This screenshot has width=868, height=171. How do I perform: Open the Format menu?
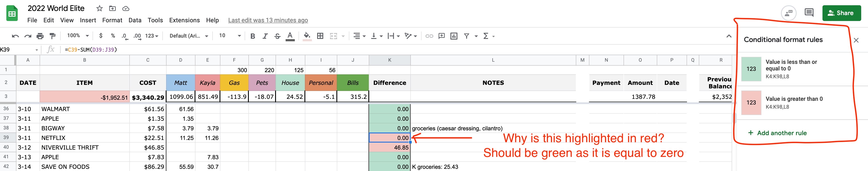[x=112, y=20]
